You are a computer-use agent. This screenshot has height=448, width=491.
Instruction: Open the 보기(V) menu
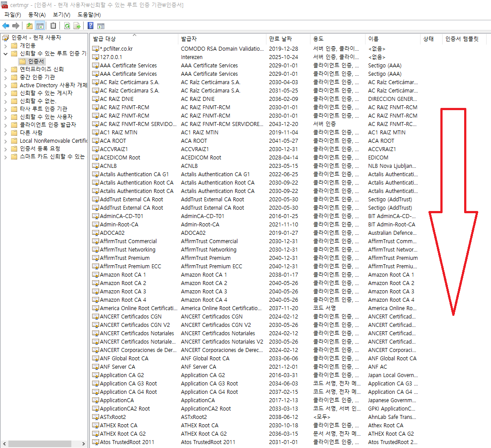(62, 15)
